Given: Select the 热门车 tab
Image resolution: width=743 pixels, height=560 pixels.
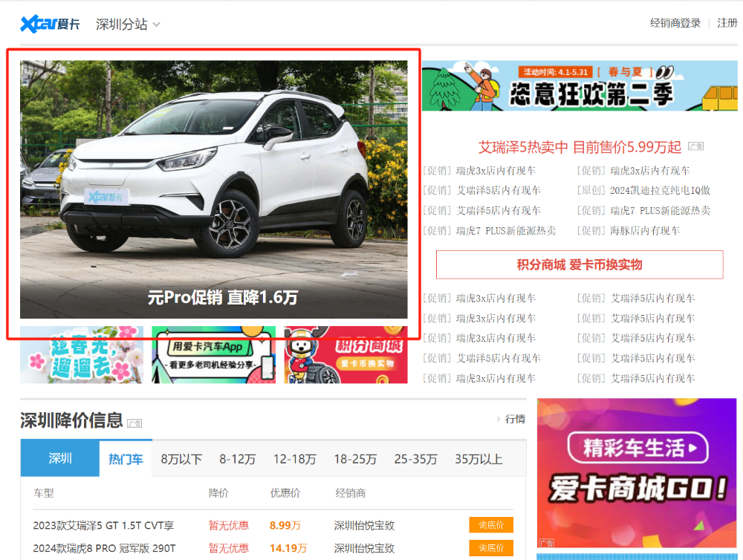Looking at the screenshot, I should [x=126, y=459].
